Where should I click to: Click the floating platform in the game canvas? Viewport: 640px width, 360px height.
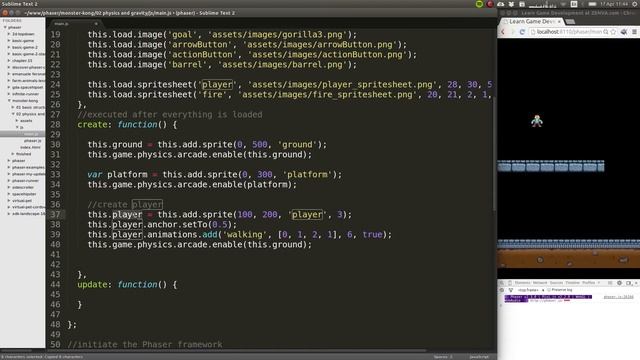[x=551, y=166]
